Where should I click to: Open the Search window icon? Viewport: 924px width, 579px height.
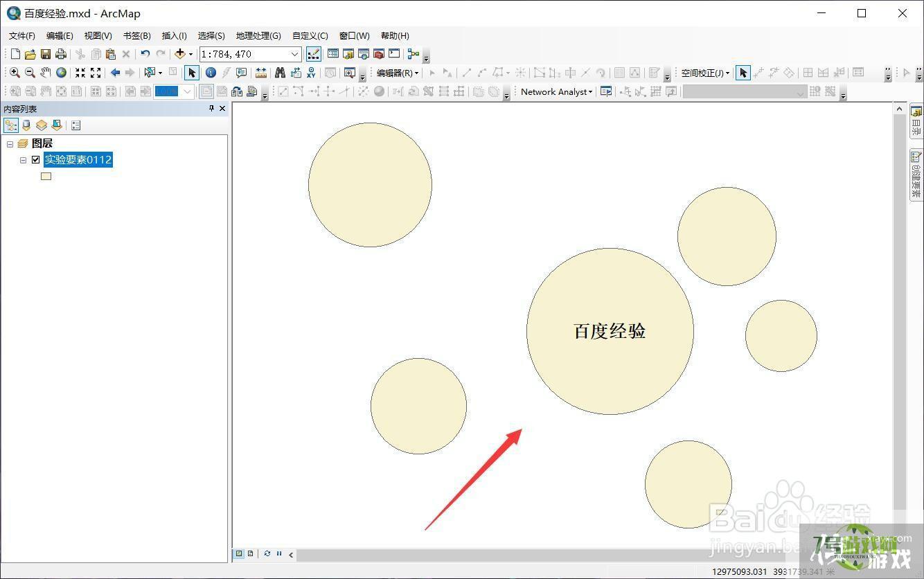[x=364, y=54]
